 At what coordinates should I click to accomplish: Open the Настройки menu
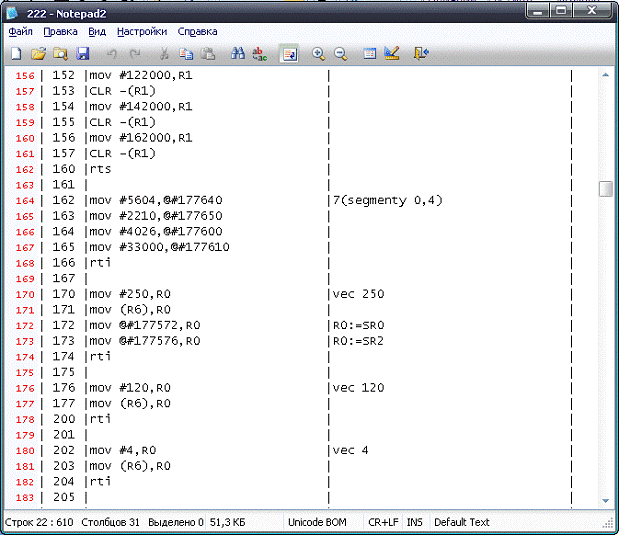(143, 31)
